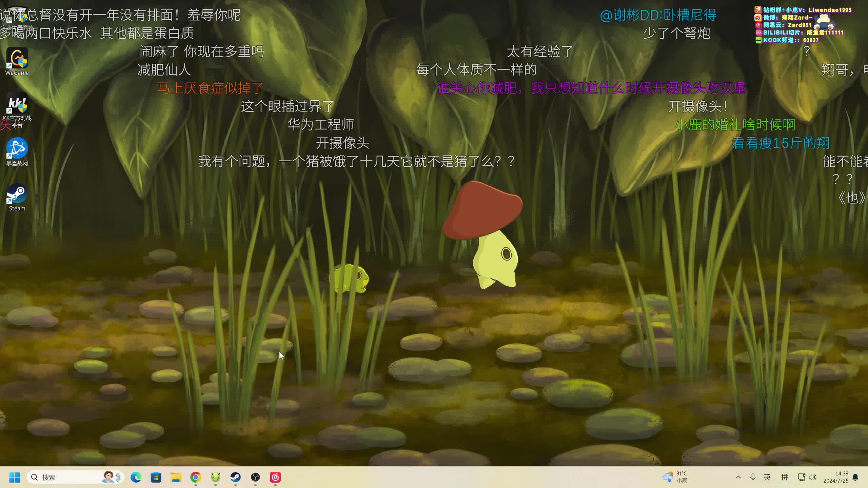Switch to Steam in the taskbar
The image size is (868, 488).
236,477
